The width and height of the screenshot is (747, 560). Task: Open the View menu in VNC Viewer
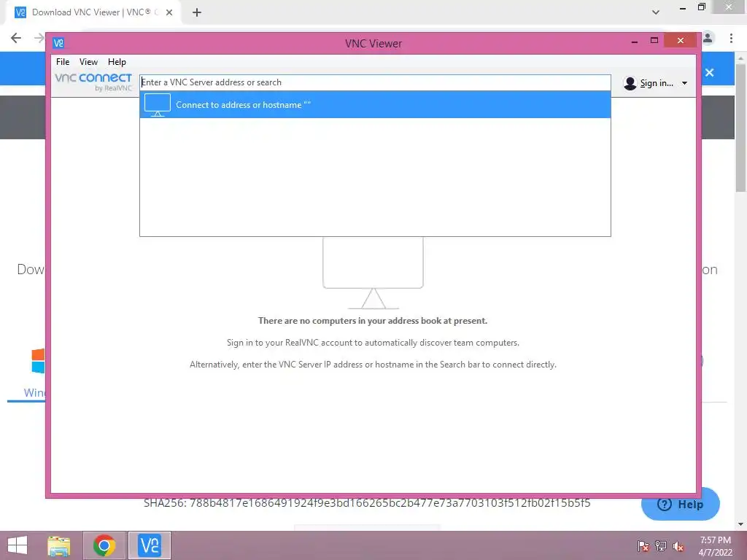(88, 62)
